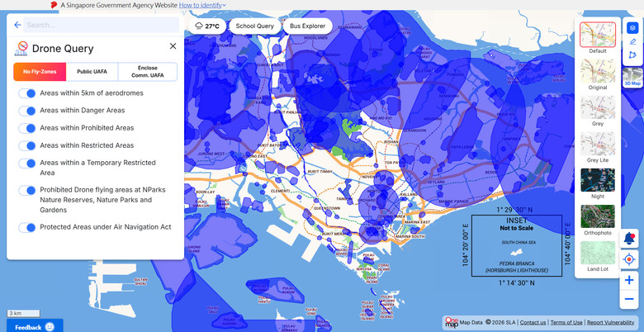Toggle Areas within 5km of aerodromes
Image resolution: width=644 pixels, height=332 pixels.
click(27, 93)
